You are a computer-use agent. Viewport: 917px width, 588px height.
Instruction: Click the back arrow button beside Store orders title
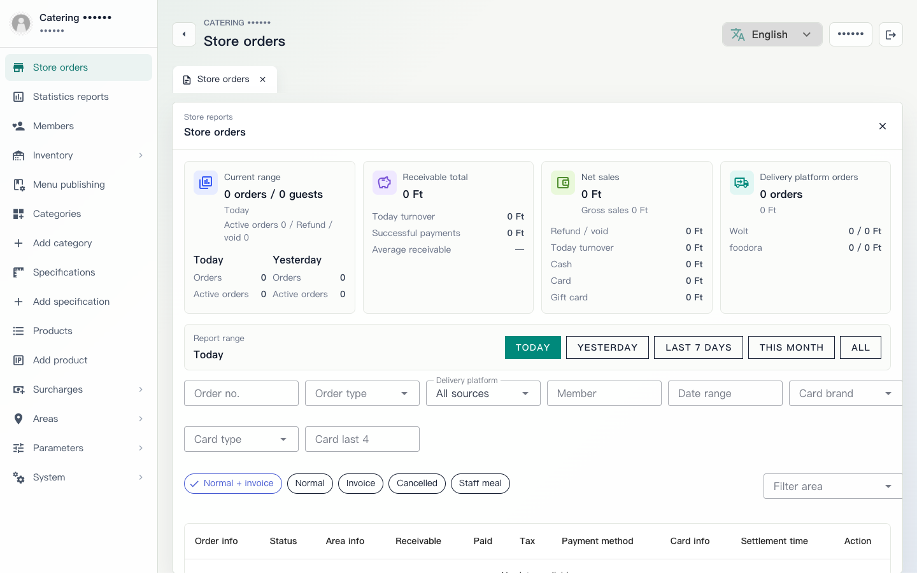coord(184,34)
